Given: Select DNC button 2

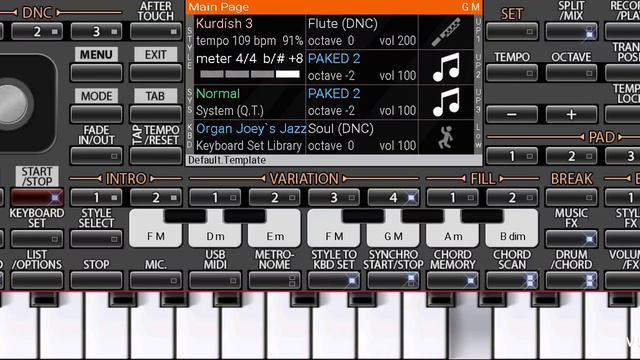Looking at the screenshot, I should pos(37,31).
